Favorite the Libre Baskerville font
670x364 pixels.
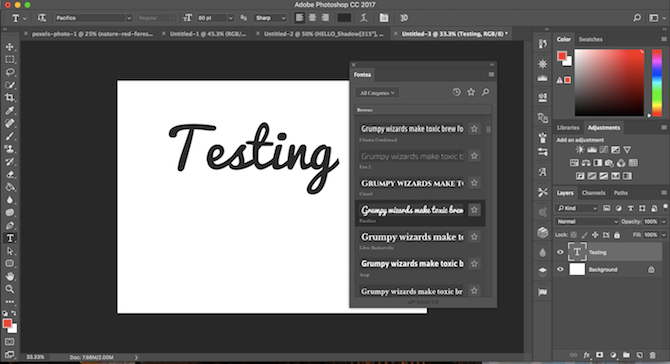tap(474, 237)
